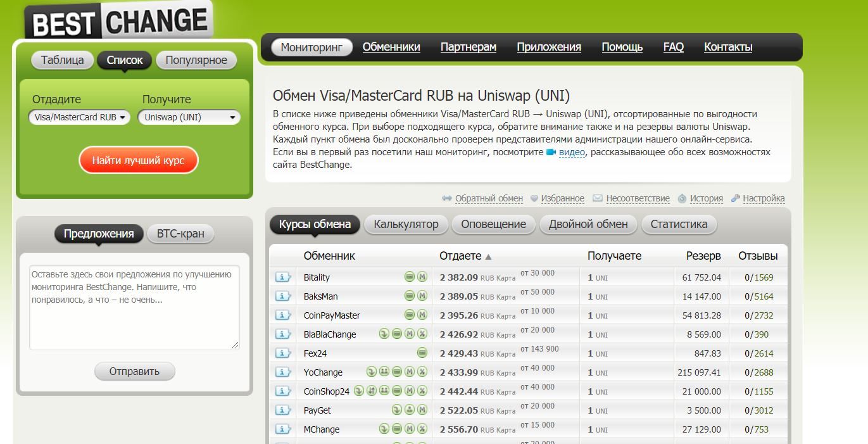Open 'Помощь' in top navigation
Image resolution: width=868 pixels, height=444 pixels.
point(622,47)
